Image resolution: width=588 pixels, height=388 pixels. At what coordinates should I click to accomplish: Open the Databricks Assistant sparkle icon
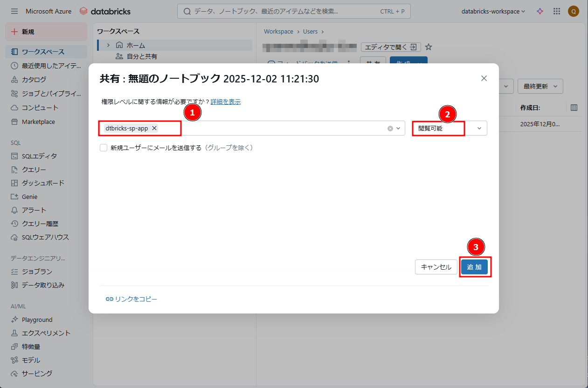540,11
